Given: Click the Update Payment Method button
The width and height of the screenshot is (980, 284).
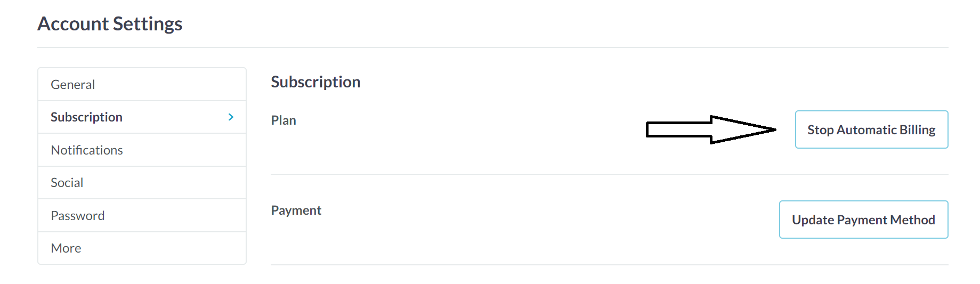Looking at the screenshot, I should (863, 220).
